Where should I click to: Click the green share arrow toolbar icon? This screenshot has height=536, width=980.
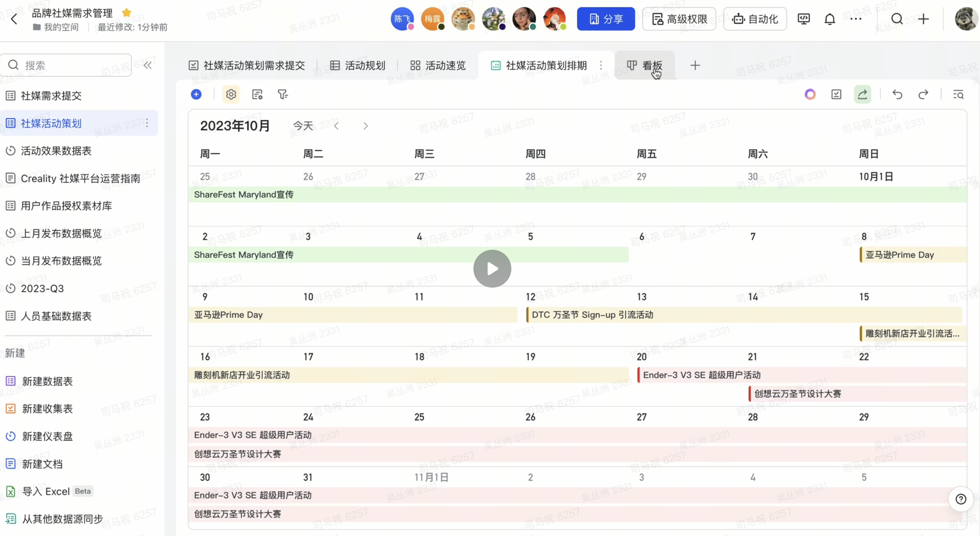click(x=862, y=94)
